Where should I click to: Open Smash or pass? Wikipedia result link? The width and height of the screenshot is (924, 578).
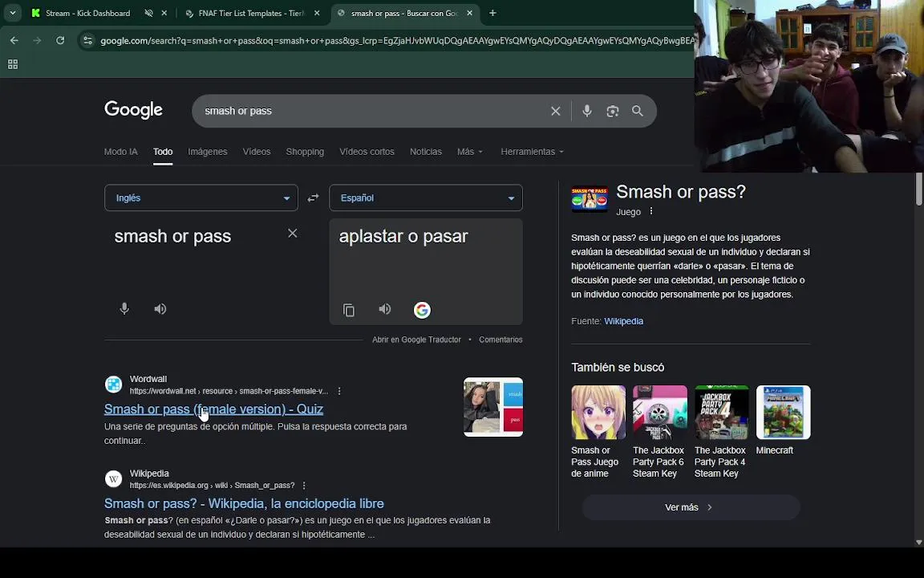tap(244, 503)
